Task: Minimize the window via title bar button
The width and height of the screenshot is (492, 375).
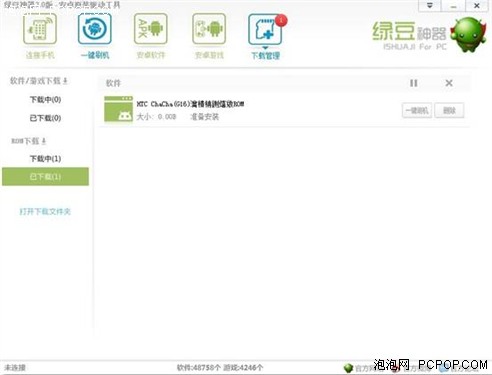Action: [453, 6]
